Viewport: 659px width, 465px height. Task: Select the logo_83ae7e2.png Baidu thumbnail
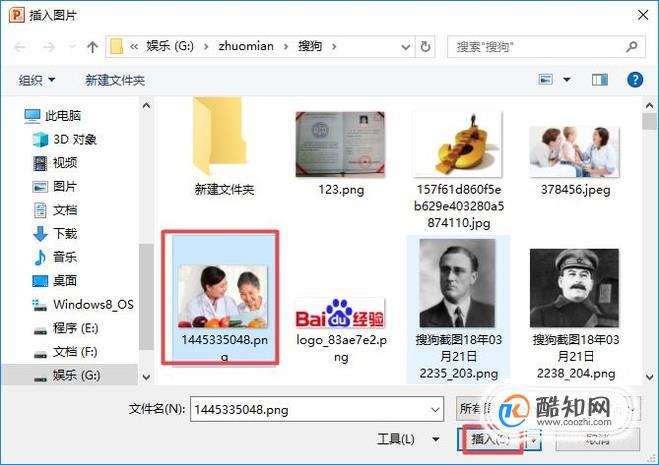(x=340, y=313)
